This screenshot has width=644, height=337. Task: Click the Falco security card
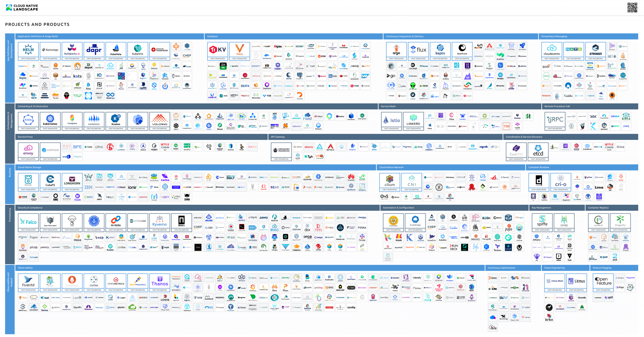tap(28, 223)
